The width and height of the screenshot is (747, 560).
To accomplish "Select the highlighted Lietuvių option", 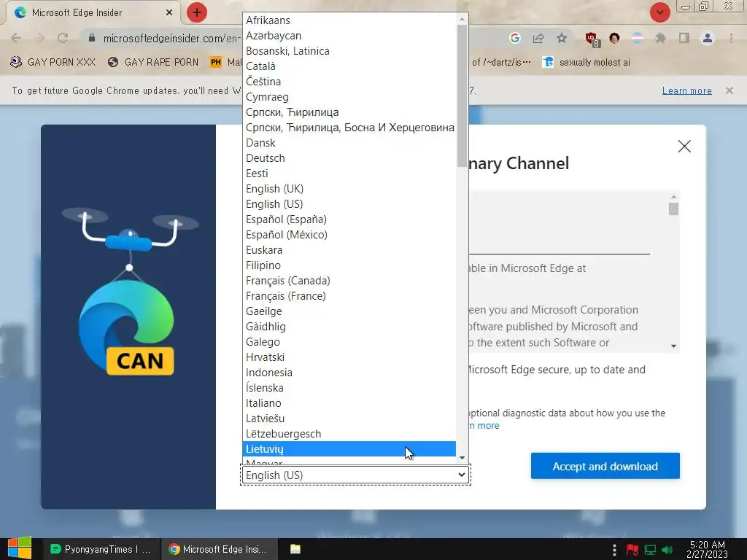I will tap(349, 449).
